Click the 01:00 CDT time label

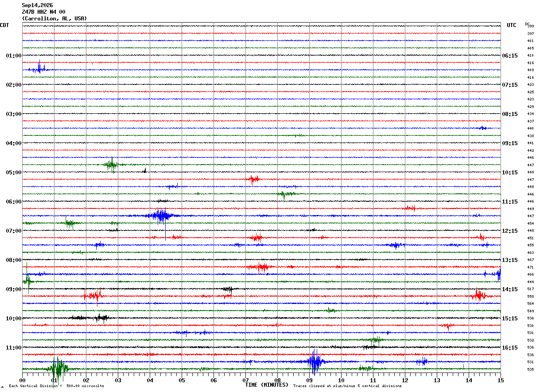click(13, 56)
